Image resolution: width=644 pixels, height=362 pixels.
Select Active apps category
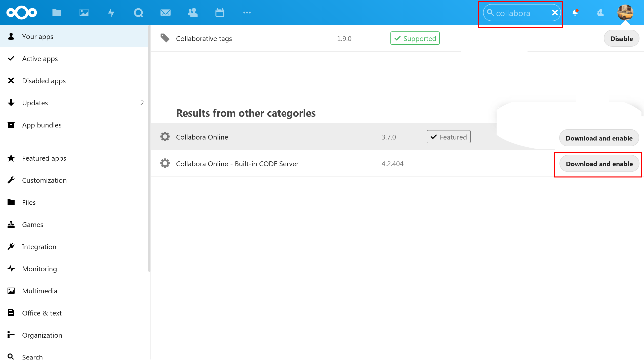coord(40,59)
